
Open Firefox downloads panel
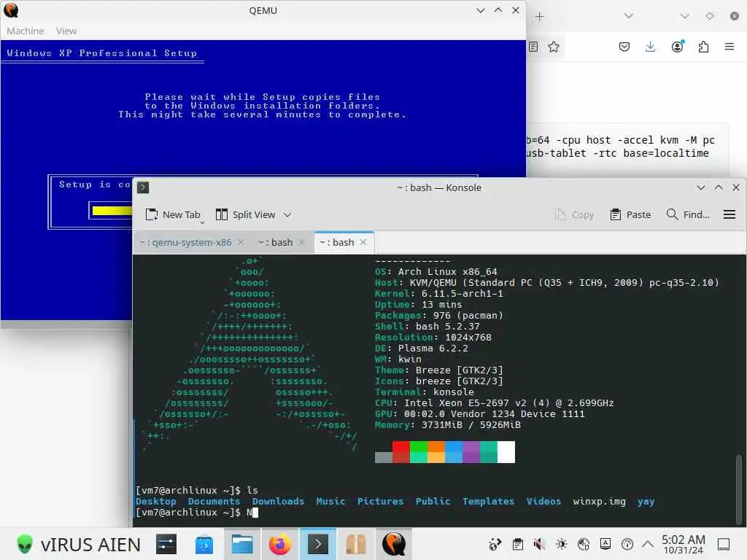[x=650, y=47]
